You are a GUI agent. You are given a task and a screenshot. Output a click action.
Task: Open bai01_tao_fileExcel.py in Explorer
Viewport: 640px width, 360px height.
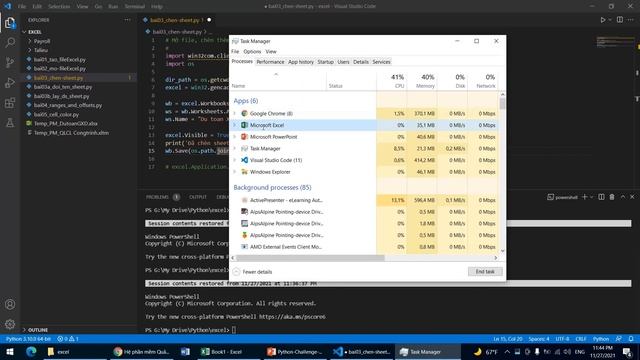point(60,60)
